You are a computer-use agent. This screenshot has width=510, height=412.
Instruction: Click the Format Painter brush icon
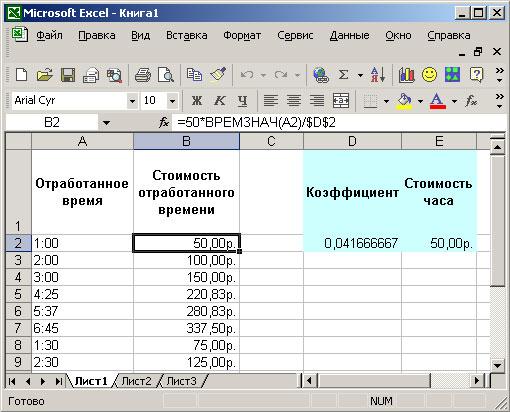click(x=218, y=75)
